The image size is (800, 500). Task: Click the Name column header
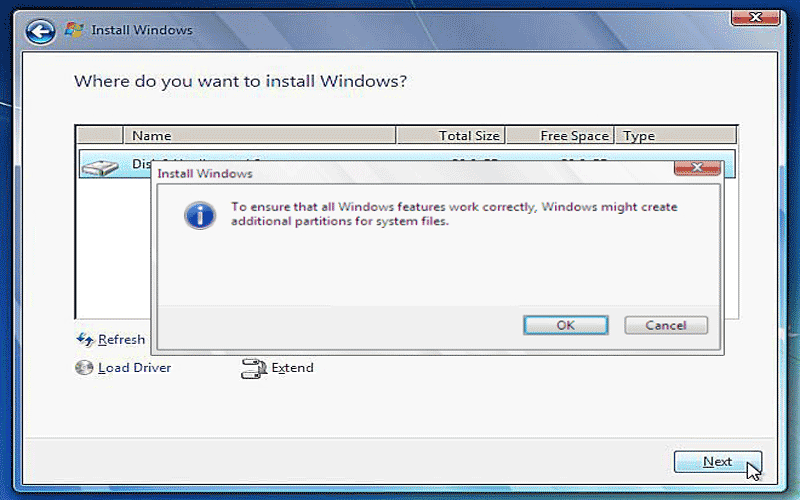click(x=260, y=136)
